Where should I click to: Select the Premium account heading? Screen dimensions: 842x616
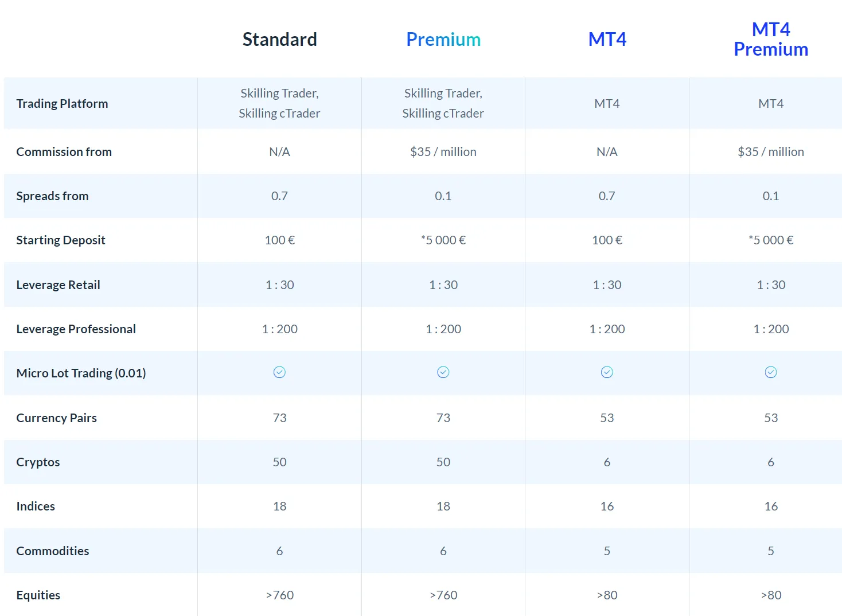pyautogui.click(x=443, y=40)
